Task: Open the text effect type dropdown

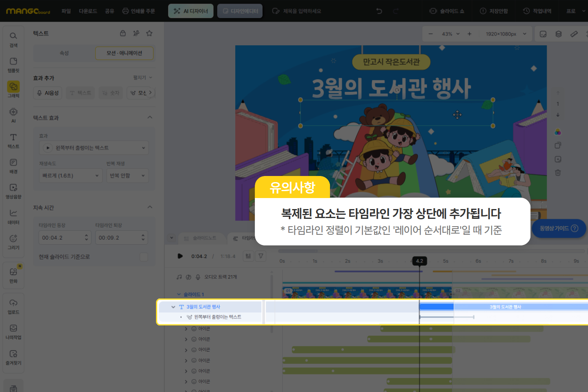Action: 94,148
